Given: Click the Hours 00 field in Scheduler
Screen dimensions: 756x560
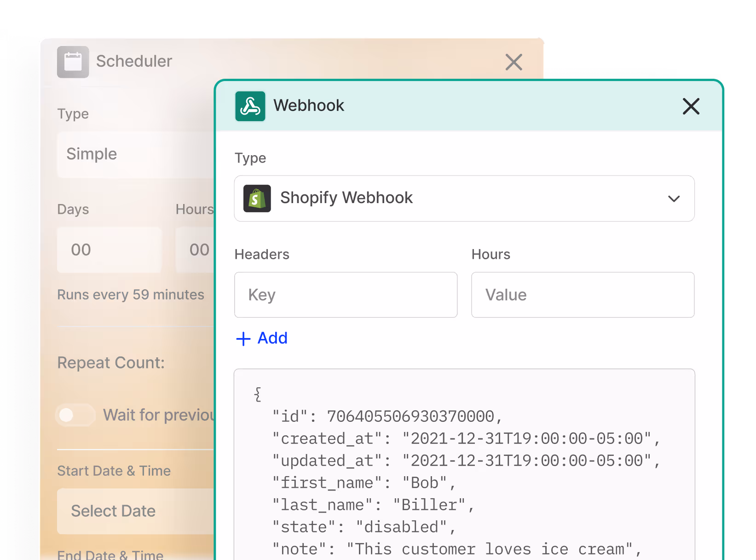Looking at the screenshot, I should pyautogui.click(x=195, y=250).
